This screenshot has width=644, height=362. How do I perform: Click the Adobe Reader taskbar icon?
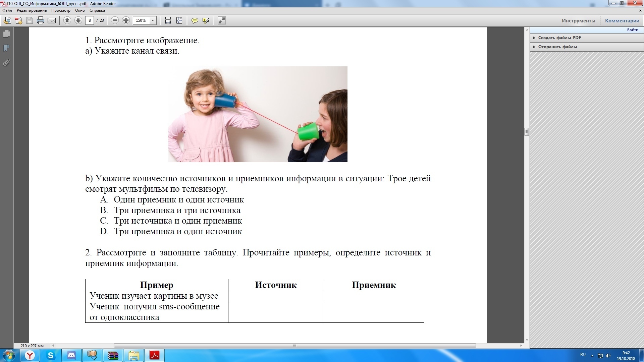(155, 355)
